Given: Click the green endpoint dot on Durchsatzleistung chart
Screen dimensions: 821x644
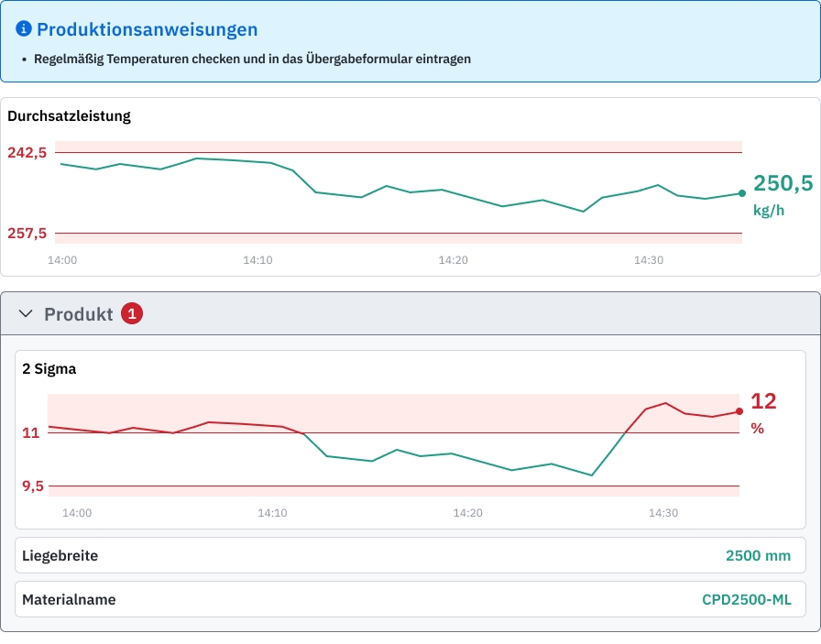Looking at the screenshot, I should tap(741, 193).
